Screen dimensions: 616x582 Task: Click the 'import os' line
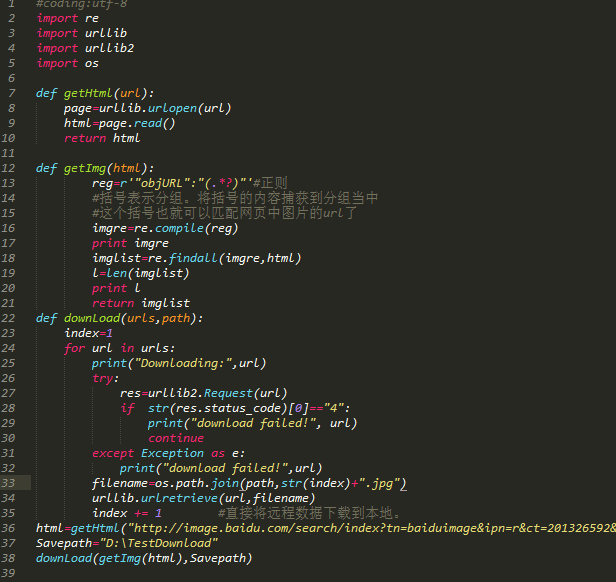coord(68,63)
